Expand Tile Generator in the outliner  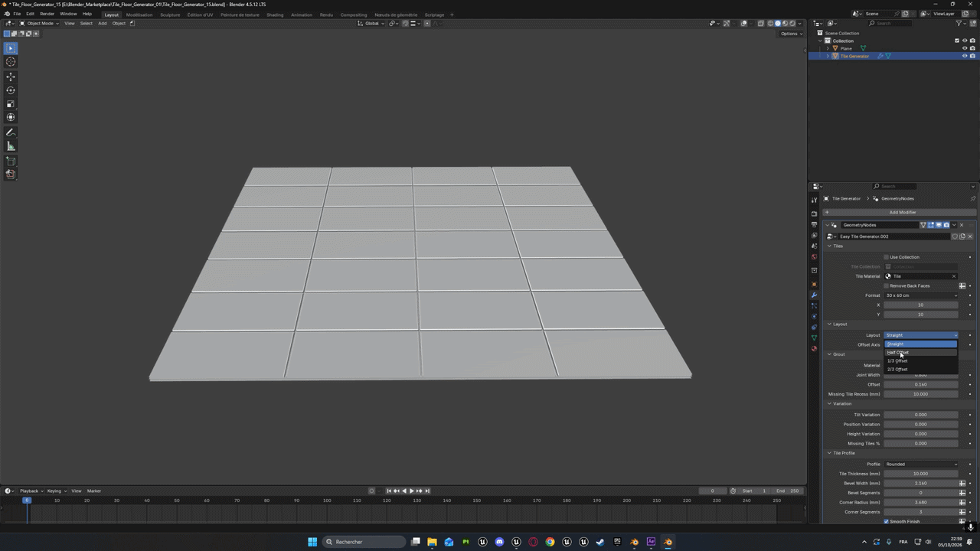click(x=828, y=56)
